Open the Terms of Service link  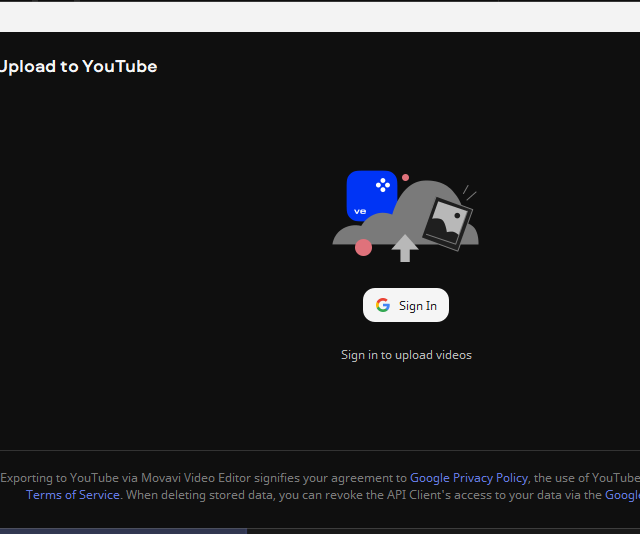click(72, 494)
